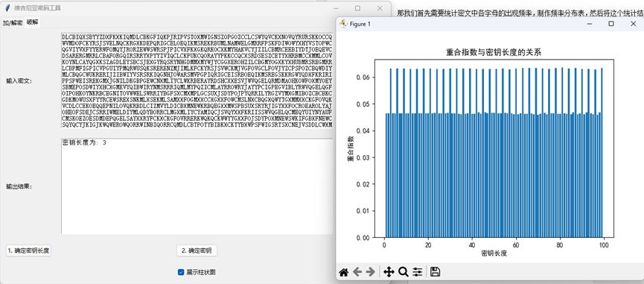Activate the Pan tool in Figure toolbar
Viewport: 644px width, 284px height.
point(389,271)
